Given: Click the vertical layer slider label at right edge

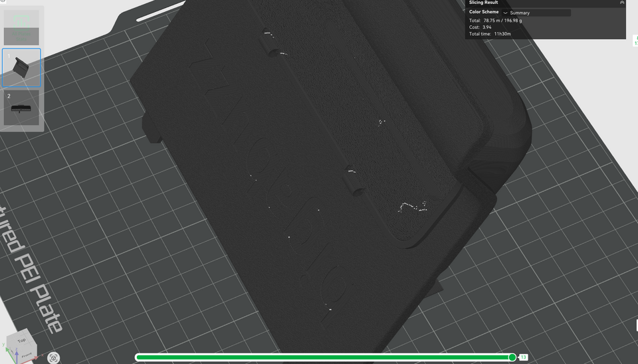Looking at the screenshot, I should tap(635, 40).
